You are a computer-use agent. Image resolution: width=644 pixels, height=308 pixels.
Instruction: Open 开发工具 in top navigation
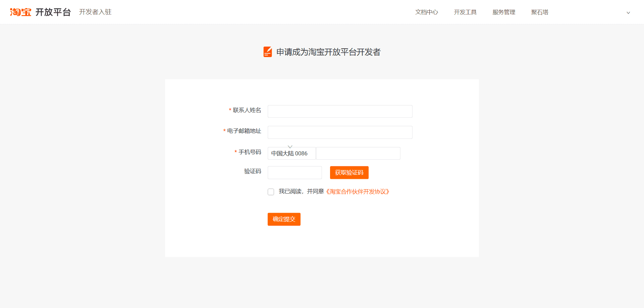pyautogui.click(x=465, y=12)
